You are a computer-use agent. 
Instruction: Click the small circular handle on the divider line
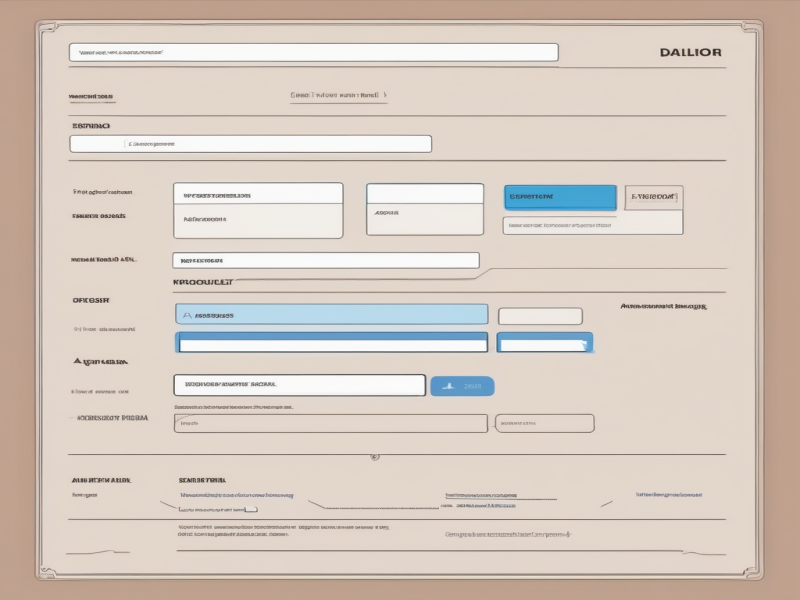coord(374,458)
